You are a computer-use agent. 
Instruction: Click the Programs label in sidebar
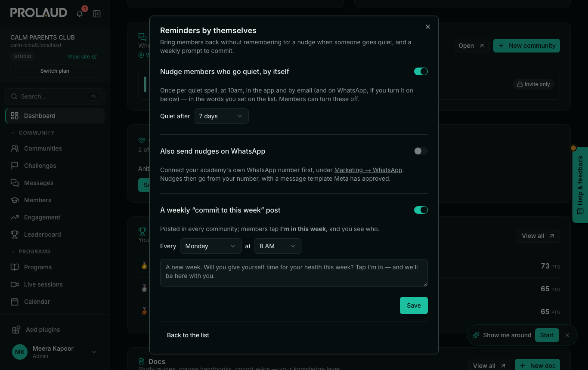pyautogui.click(x=38, y=267)
